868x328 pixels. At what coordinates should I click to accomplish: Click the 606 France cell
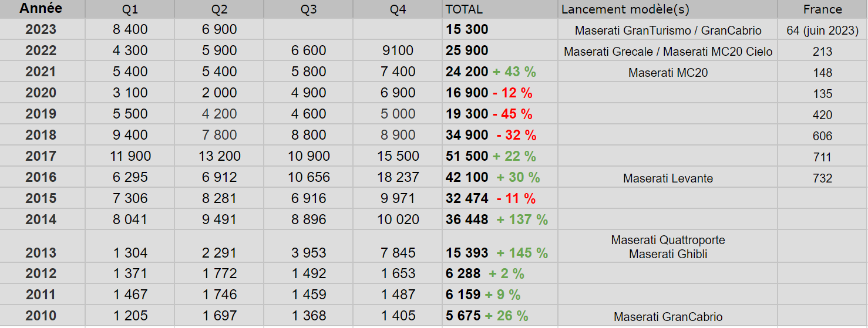[x=822, y=135]
